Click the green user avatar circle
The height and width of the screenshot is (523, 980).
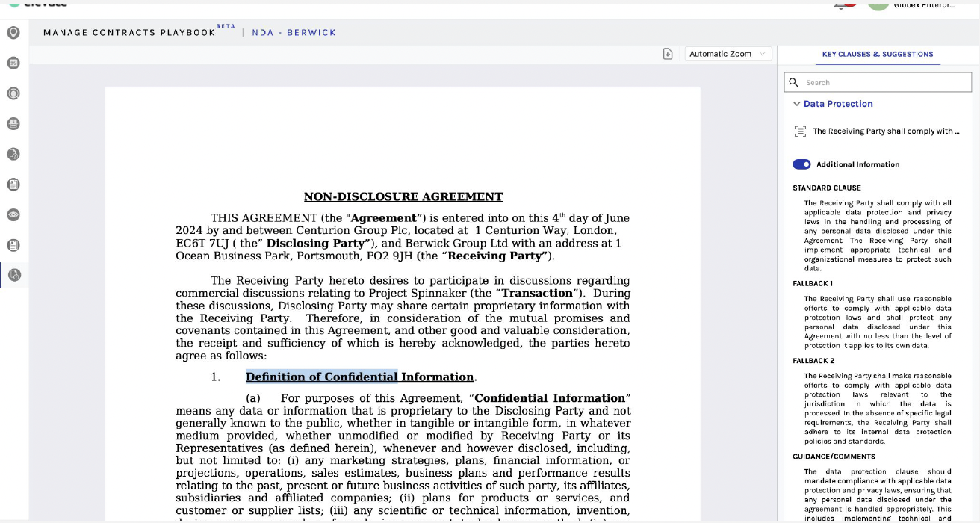(878, 4)
